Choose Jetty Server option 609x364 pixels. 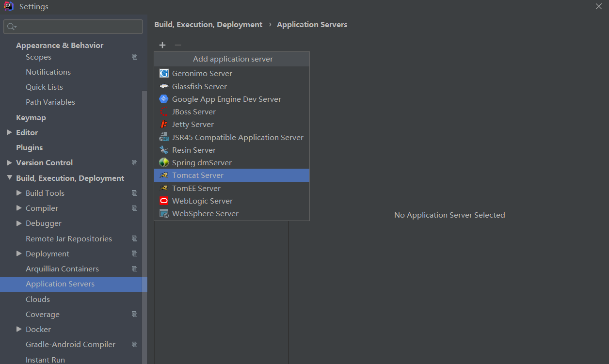232,125
